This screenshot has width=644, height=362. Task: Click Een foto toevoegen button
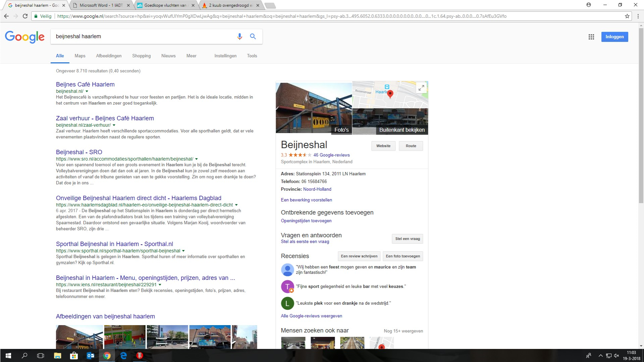pos(402,256)
